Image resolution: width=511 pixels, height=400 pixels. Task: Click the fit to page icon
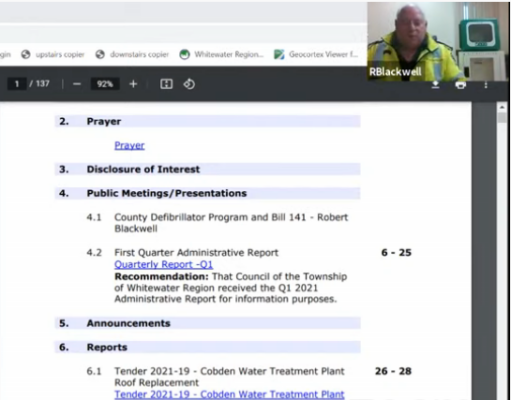pos(166,84)
